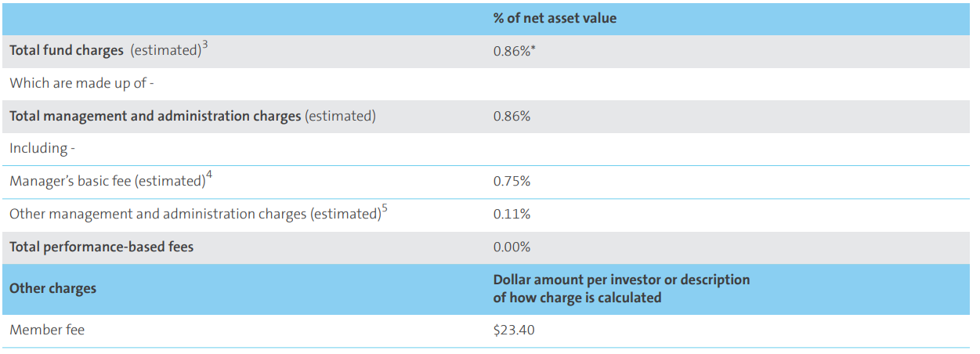Select the "Total fund charges" row label
Screen dimensions: 980x354
[x=67, y=50]
